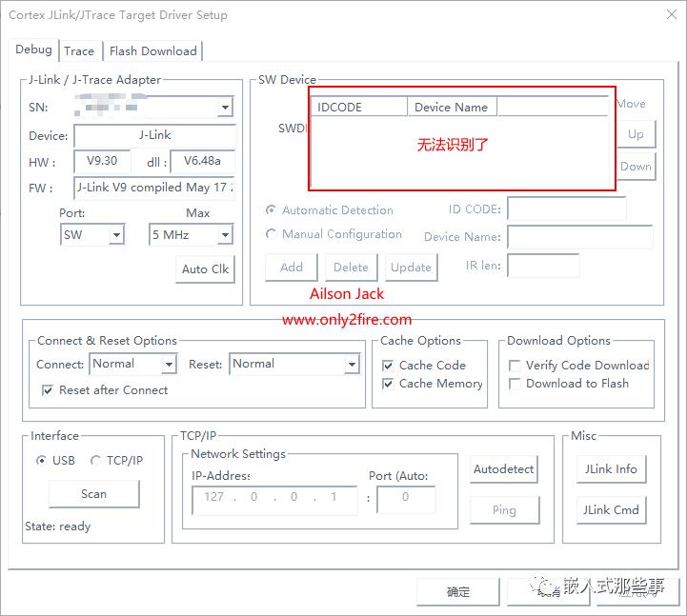Uncheck the Cache Code option
687x616 pixels.
click(x=388, y=366)
